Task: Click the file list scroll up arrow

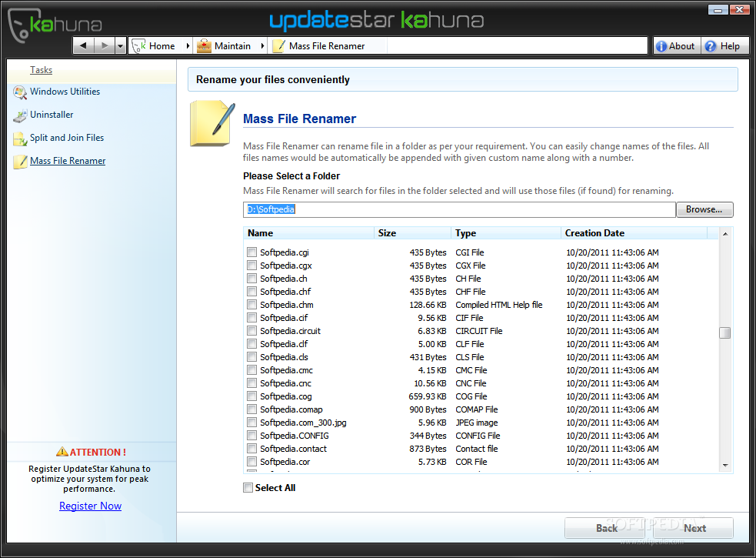Action: (x=724, y=234)
